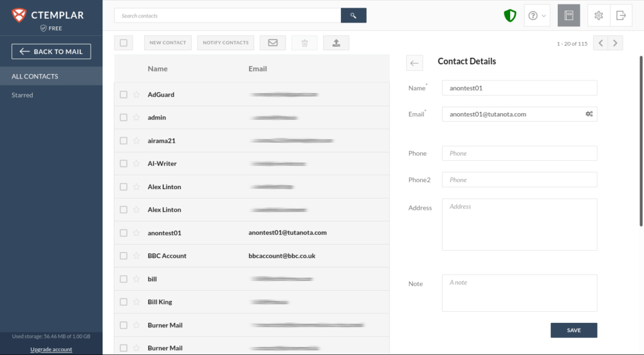Check the BBC Account contact checkbox
Image resolution: width=644 pixels, height=355 pixels.
coord(124,256)
